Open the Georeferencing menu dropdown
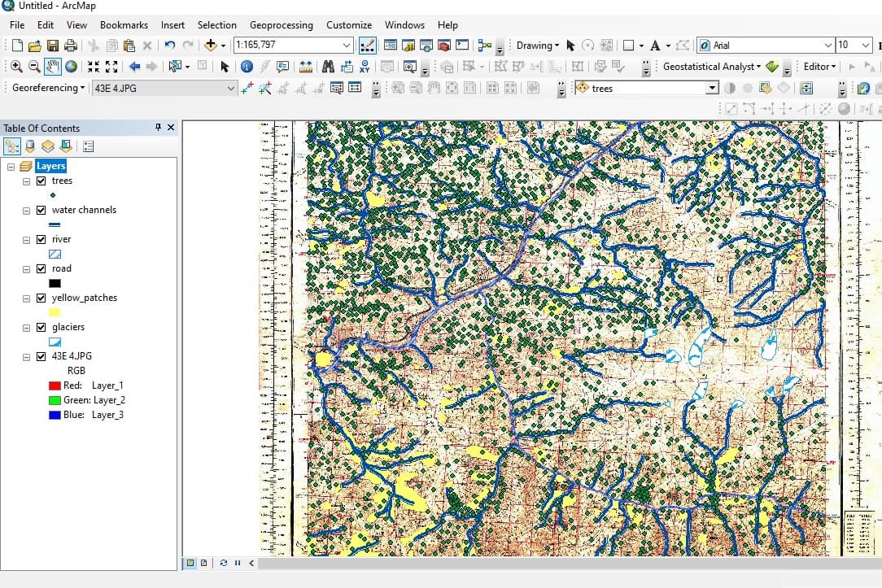The image size is (882, 588). 48,88
